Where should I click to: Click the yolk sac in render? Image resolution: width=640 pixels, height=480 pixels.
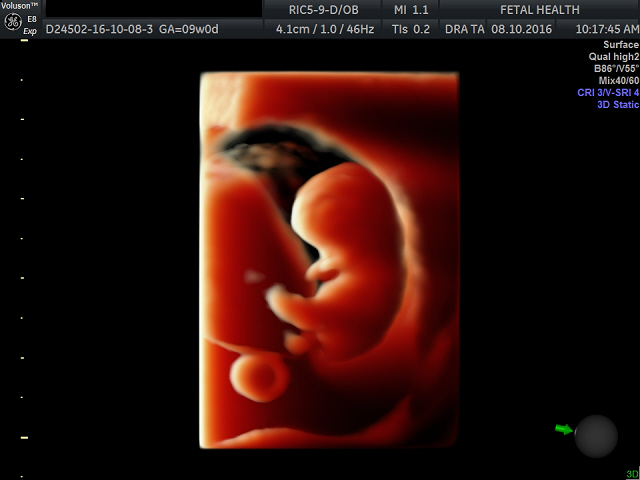(260, 378)
